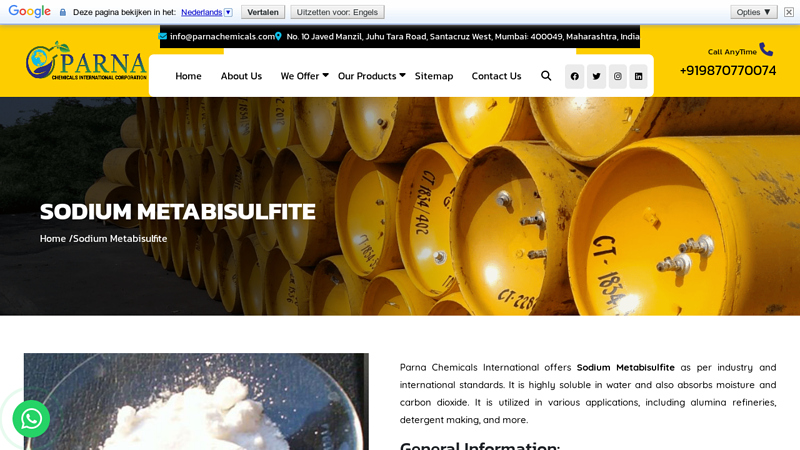Click the Vertalen button
The image size is (800, 450).
tap(263, 12)
